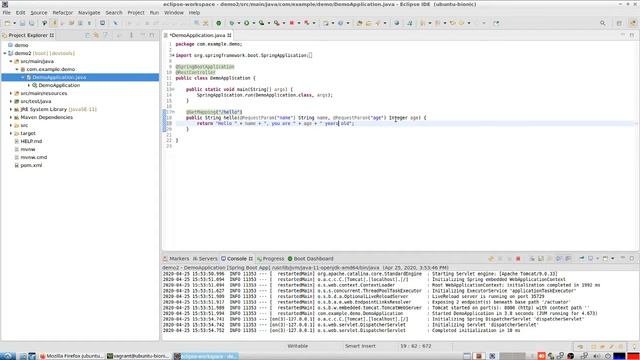Click the Writable status bar entry
Screen dimensions: 640x360
(x=298, y=346)
